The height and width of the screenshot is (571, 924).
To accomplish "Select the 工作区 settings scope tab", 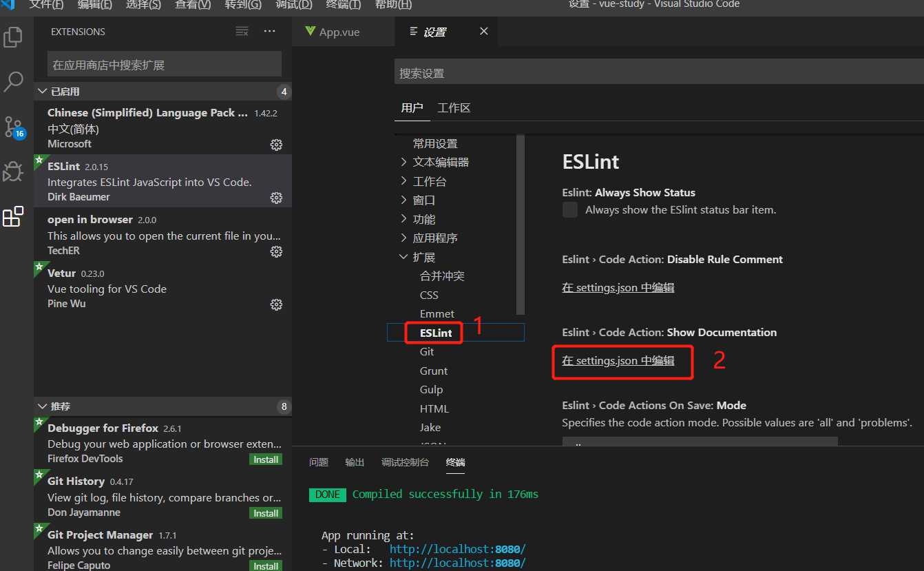I will point(454,108).
